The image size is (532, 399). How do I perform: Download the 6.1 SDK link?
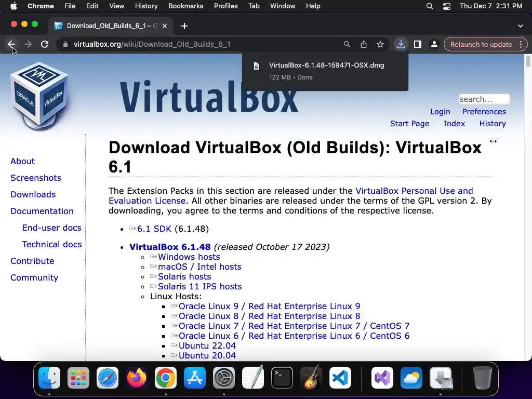click(154, 229)
